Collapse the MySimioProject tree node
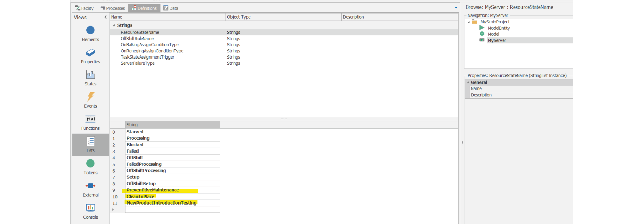The height and width of the screenshot is (224, 644). 469,22
